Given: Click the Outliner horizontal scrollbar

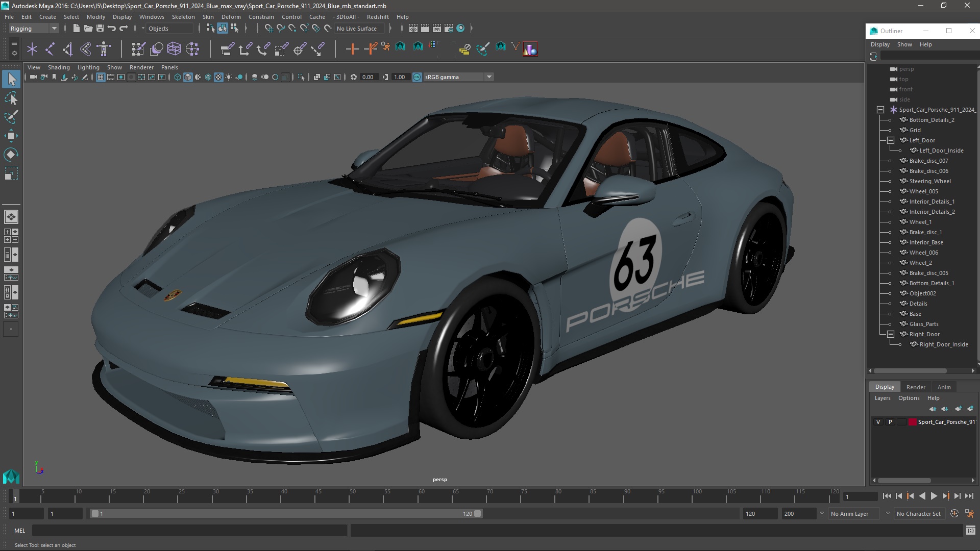Looking at the screenshot, I should click(x=910, y=371).
